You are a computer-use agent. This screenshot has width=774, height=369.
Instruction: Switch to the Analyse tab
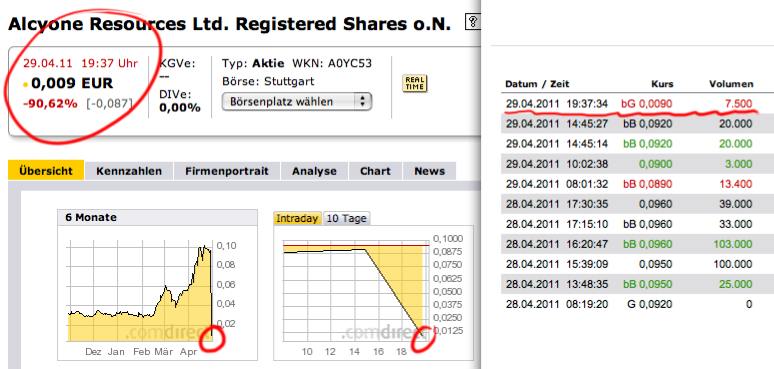click(314, 171)
